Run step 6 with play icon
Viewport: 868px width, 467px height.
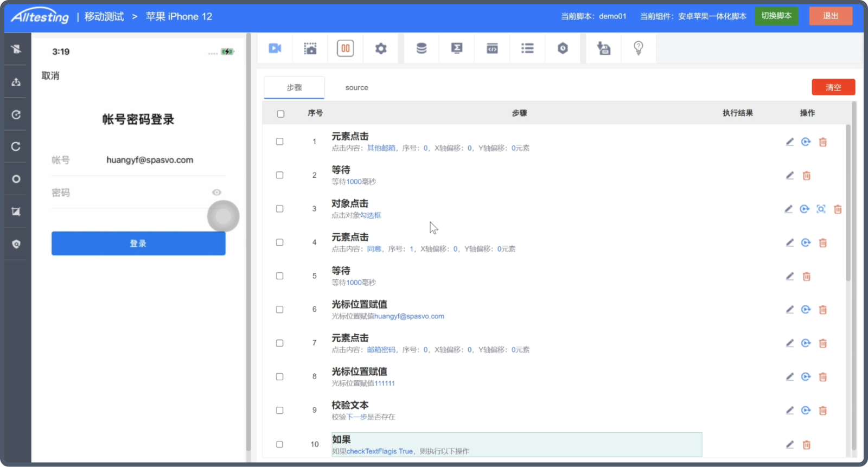tap(806, 310)
